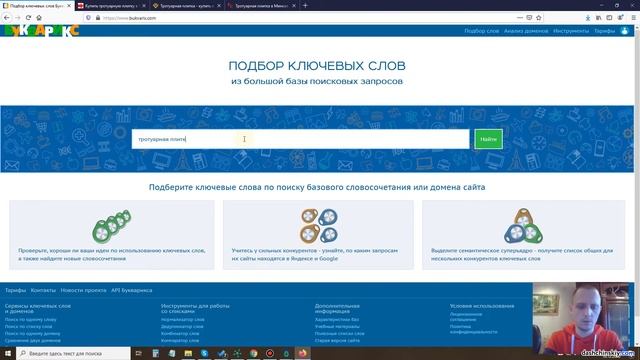Switch to the second tab 'Купить тротуарную плитку'
Image resolution: width=640 pixels, height=360 pixels.
coord(111,6)
